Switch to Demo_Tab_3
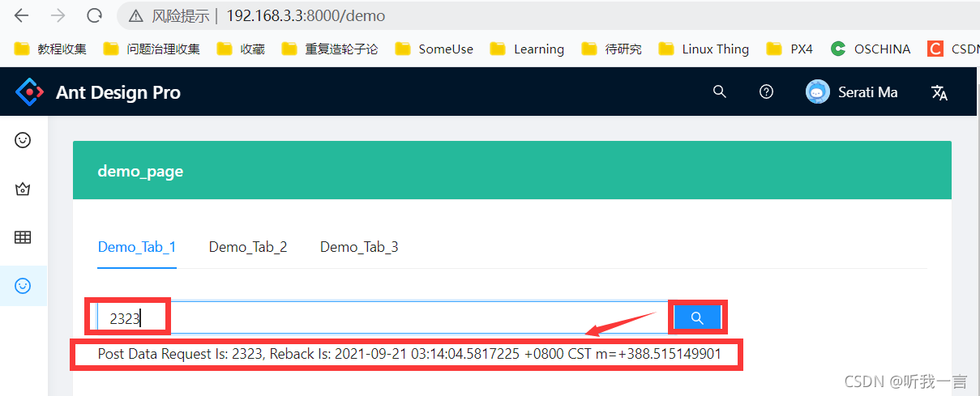980x396 pixels. coord(359,247)
